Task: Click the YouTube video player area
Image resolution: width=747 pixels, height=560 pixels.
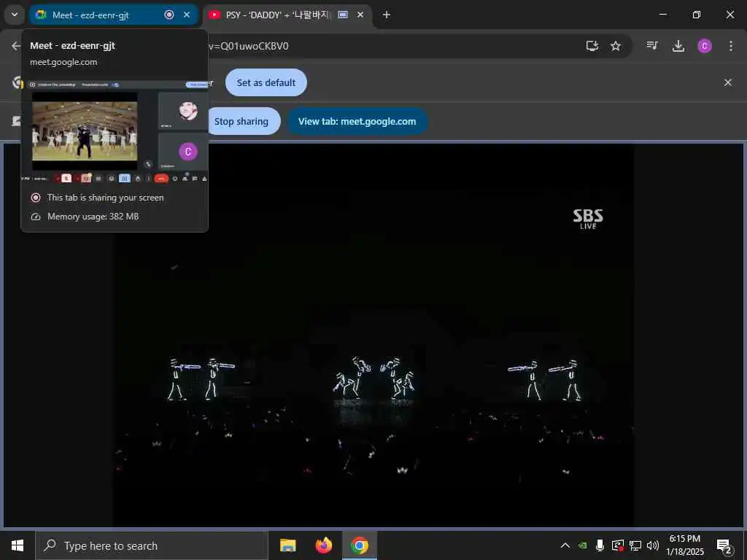Action: 373,335
